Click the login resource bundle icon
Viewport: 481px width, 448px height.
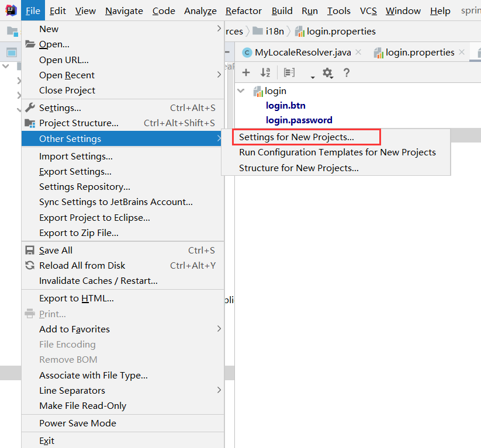[x=258, y=91]
